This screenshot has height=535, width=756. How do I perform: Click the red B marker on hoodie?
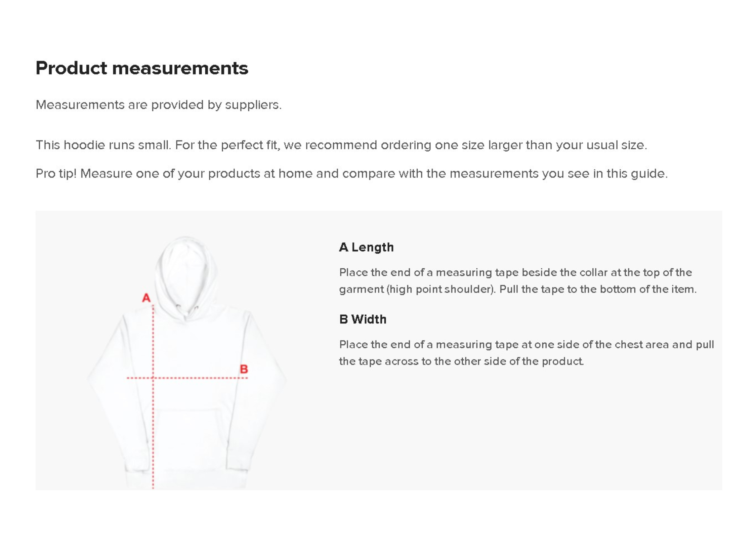244,369
